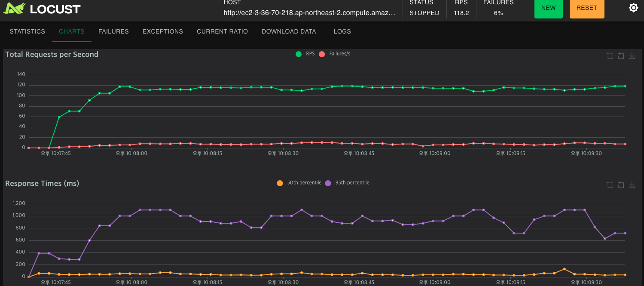Click the Total Requests per Second title
The image size is (644, 286).
coord(52,54)
